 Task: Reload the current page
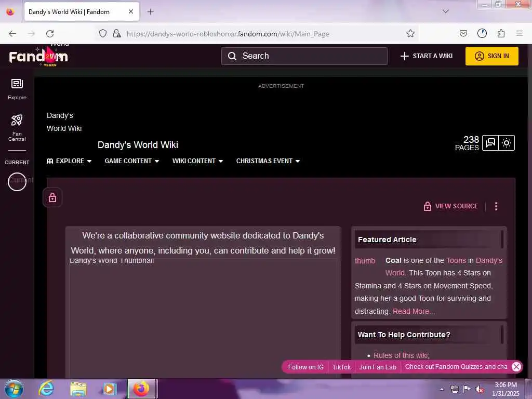(50, 34)
